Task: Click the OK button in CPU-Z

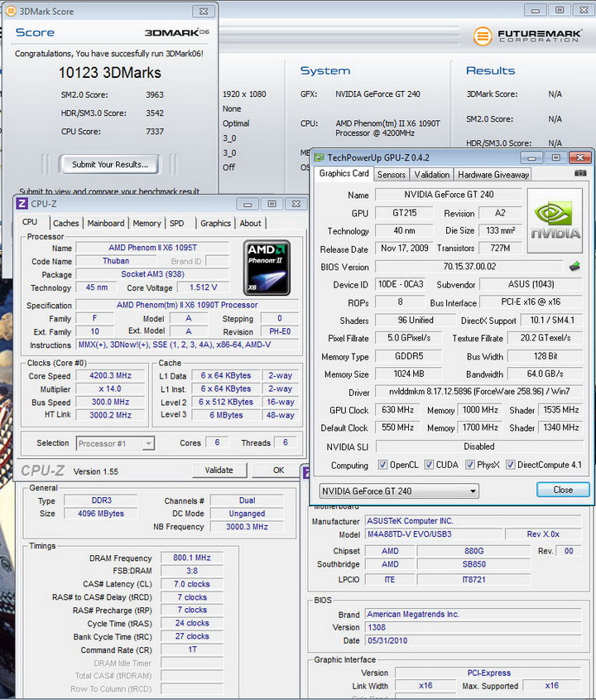Action: click(x=279, y=470)
